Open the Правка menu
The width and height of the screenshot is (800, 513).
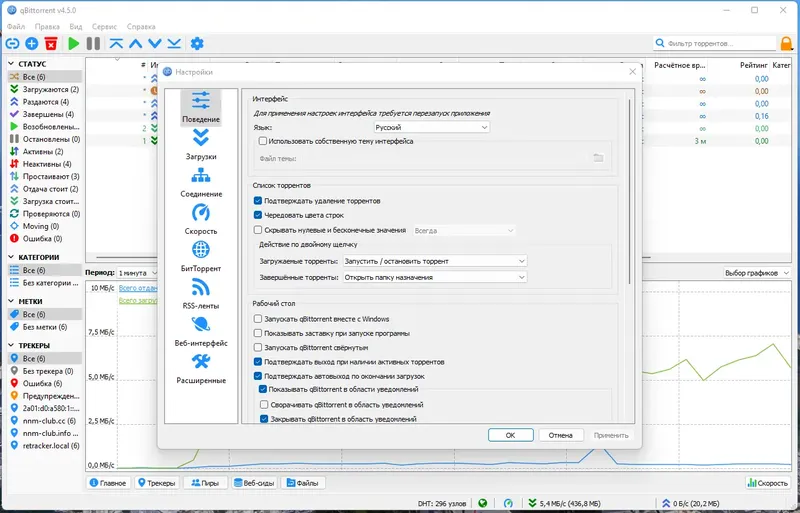coord(47,27)
